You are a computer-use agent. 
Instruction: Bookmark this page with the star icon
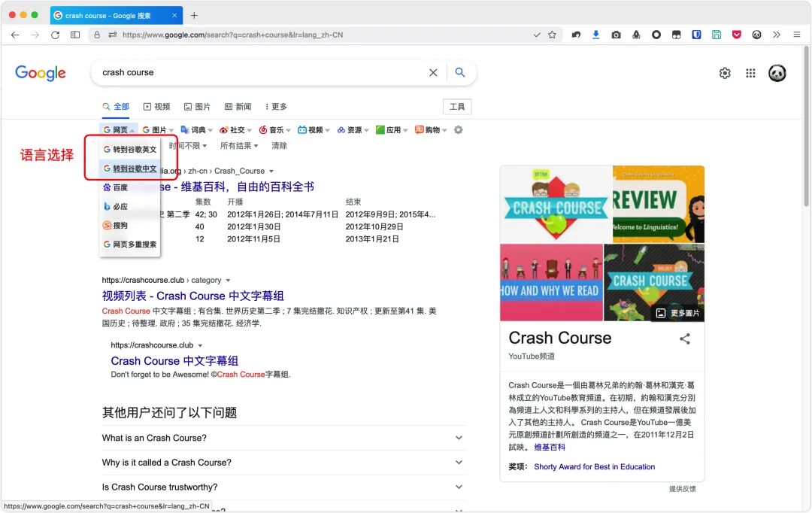pyautogui.click(x=552, y=35)
